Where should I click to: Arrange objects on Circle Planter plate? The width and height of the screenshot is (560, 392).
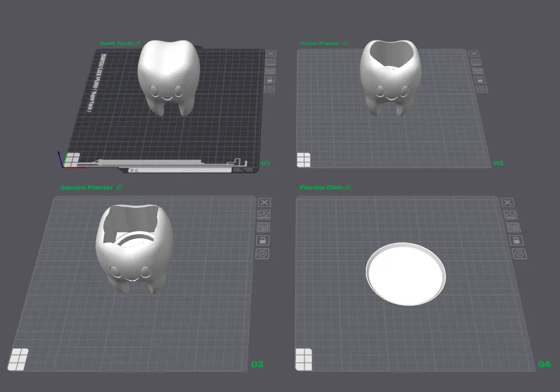click(477, 71)
